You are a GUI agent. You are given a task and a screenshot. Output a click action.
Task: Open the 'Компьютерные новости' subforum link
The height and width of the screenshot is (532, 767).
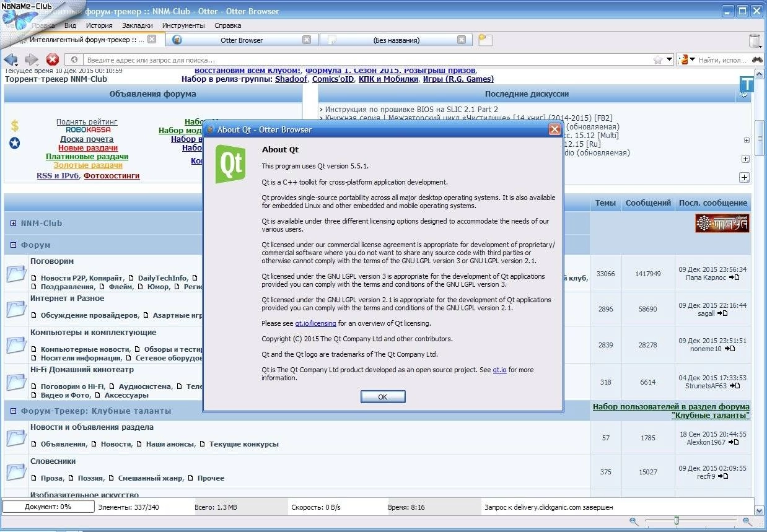[x=85, y=349]
